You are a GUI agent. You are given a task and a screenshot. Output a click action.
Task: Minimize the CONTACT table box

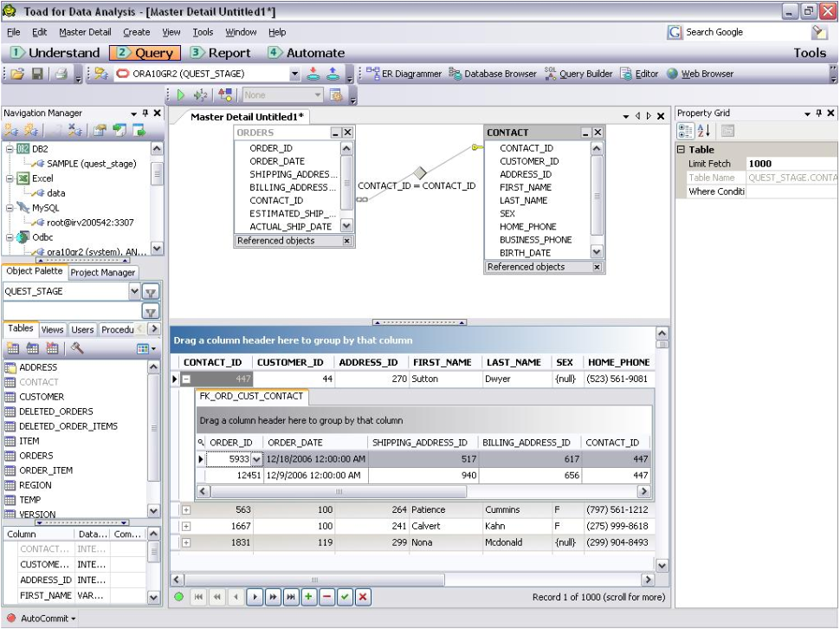click(x=585, y=133)
